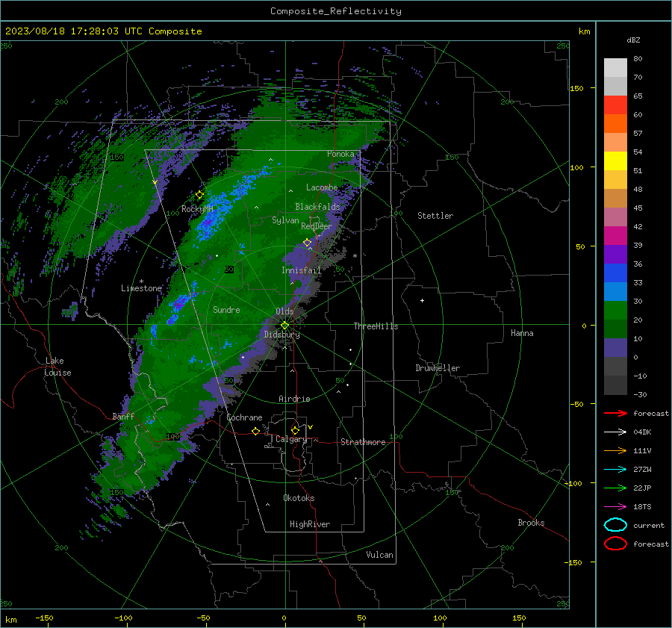Click the Vulcan city label
The height and width of the screenshot is (628, 672).
(x=379, y=555)
